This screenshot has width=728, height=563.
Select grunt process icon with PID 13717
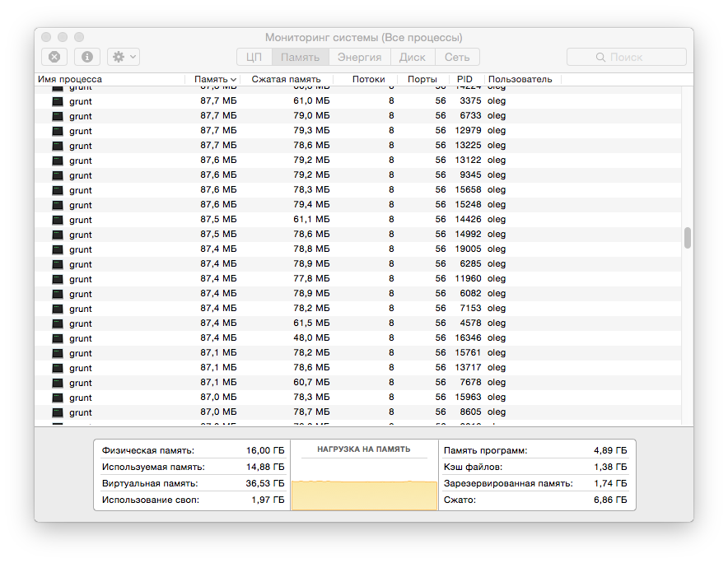coord(58,369)
